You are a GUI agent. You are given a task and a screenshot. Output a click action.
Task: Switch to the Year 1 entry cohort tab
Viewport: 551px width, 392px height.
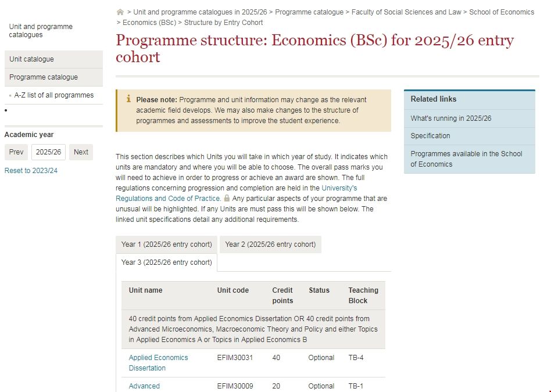pos(166,244)
